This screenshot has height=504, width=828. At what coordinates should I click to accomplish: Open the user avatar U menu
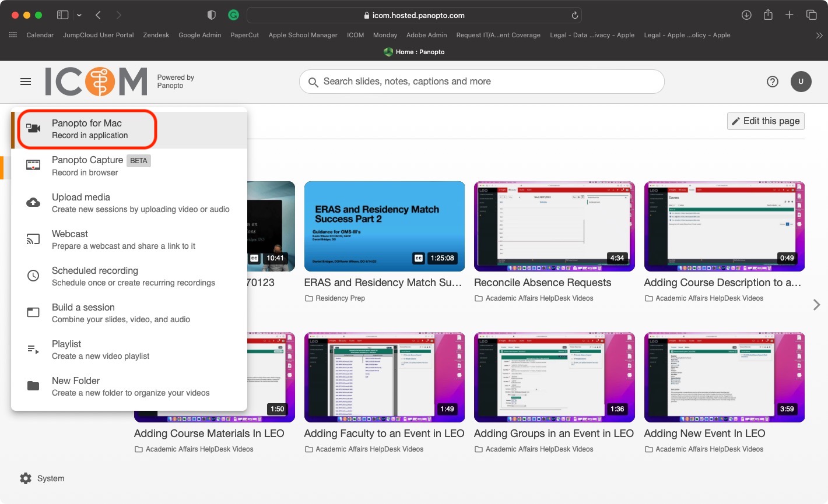801,82
